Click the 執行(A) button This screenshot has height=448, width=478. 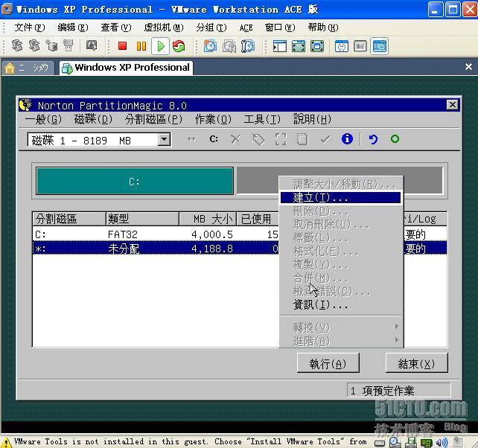point(328,363)
